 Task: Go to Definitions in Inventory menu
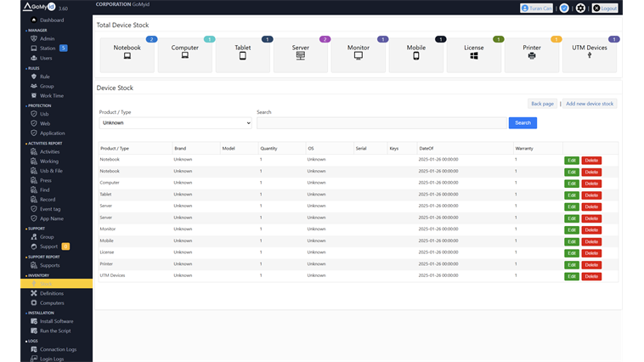pos(51,293)
